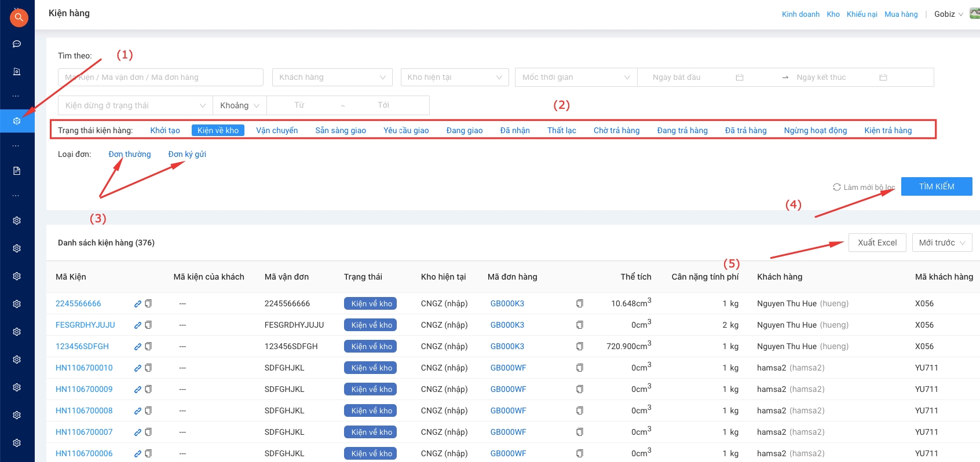The width and height of the screenshot is (980, 462).
Task: Select the highlighted package box sidebar icon
Action: tap(17, 121)
